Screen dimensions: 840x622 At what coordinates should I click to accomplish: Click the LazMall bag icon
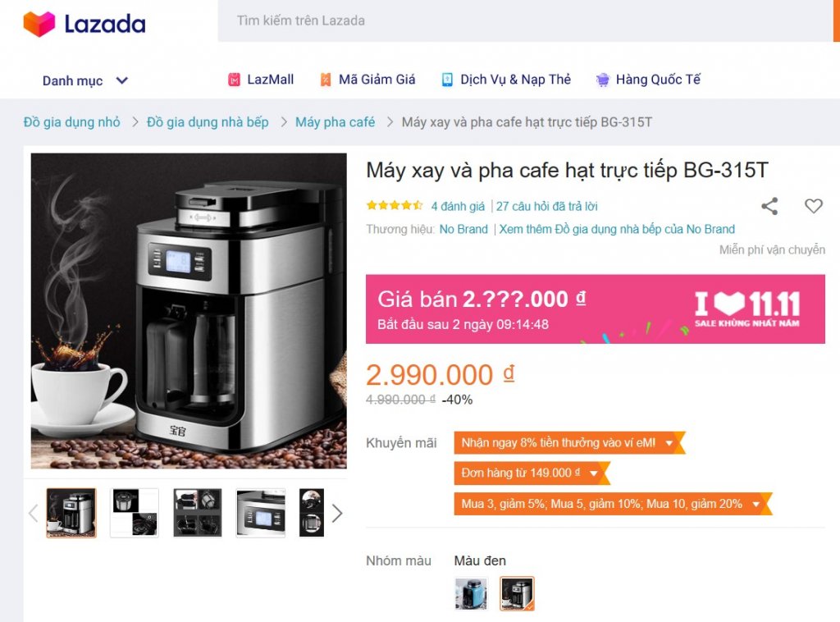point(234,80)
